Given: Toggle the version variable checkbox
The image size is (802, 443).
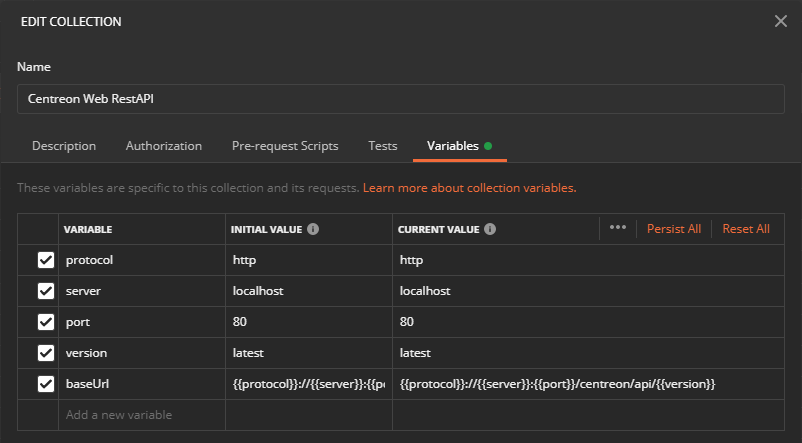Looking at the screenshot, I should (45, 353).
